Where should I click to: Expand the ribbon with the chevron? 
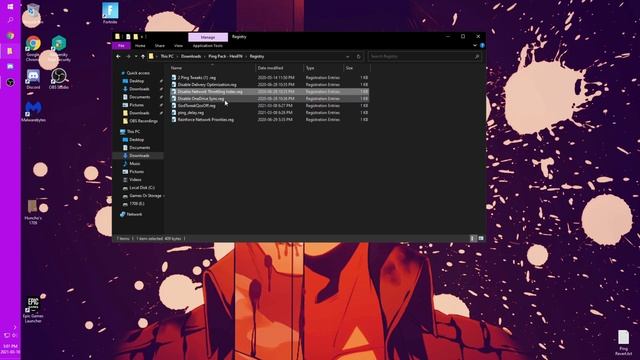click(475, 46)
